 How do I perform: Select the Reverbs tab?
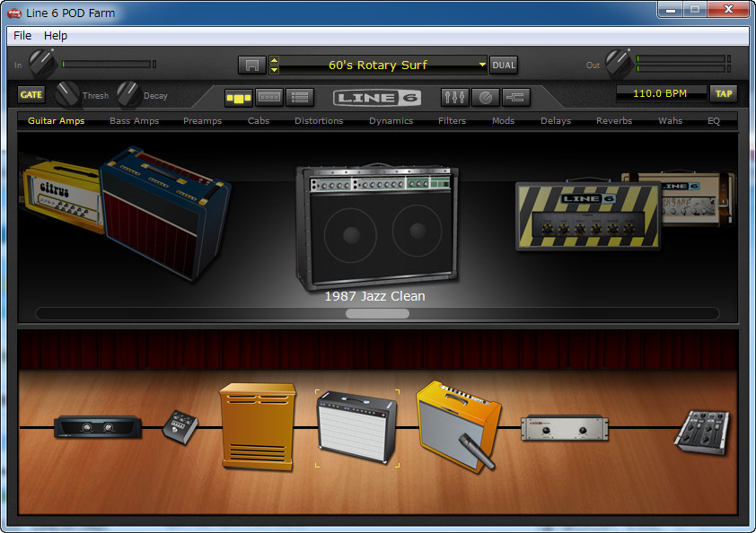(x=614, y=121)
